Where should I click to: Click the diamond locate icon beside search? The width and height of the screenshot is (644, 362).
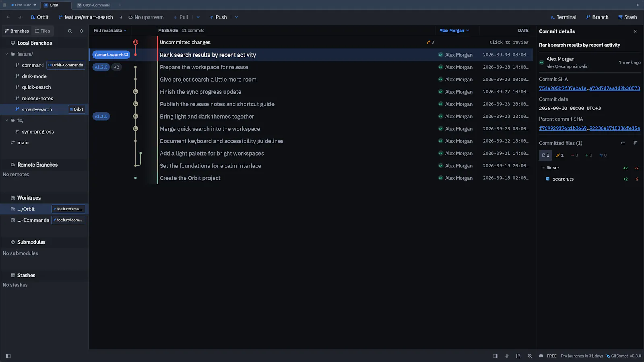(x=81, y=31)
